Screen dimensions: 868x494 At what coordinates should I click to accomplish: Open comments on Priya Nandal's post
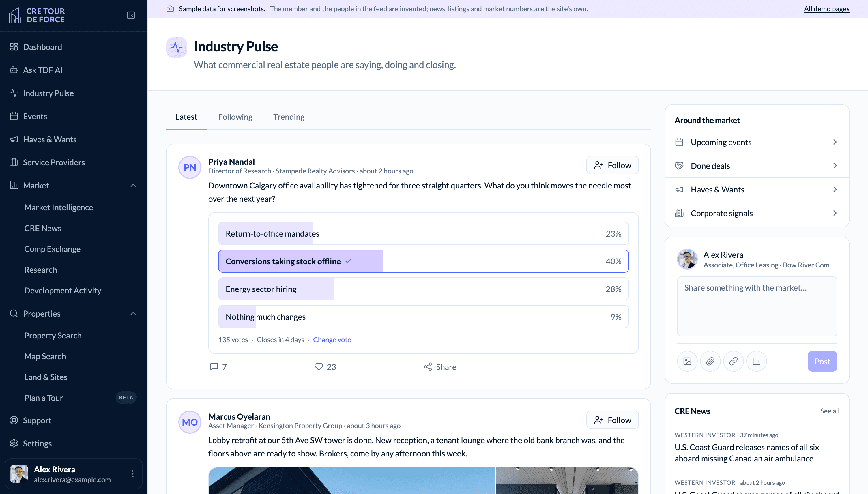coord(218,367)
